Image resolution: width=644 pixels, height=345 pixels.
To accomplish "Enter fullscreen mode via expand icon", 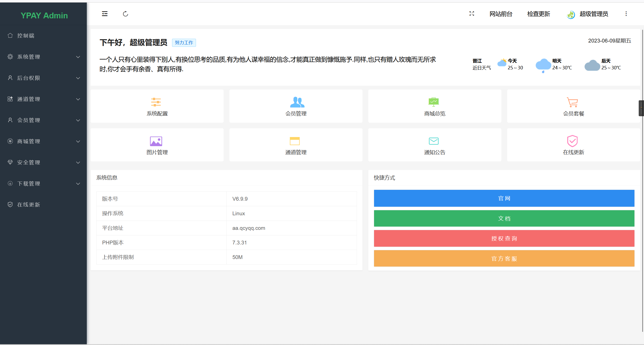I will (472, 14).
